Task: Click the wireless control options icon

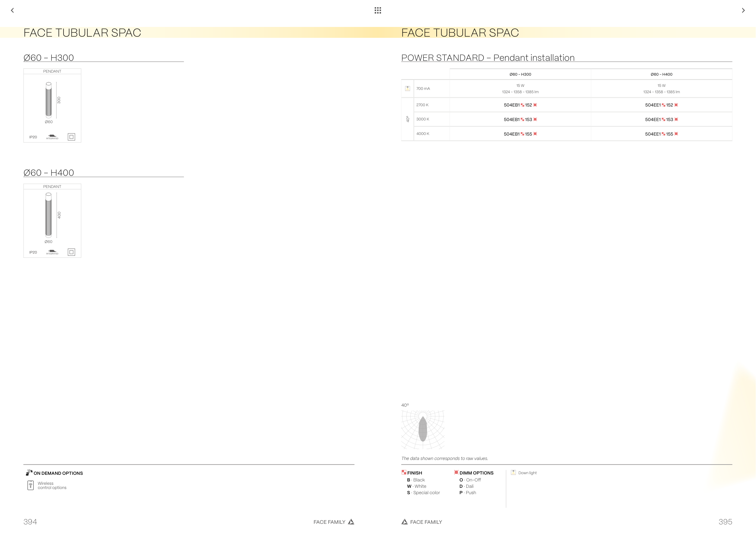Action: (x=30, y=485)
